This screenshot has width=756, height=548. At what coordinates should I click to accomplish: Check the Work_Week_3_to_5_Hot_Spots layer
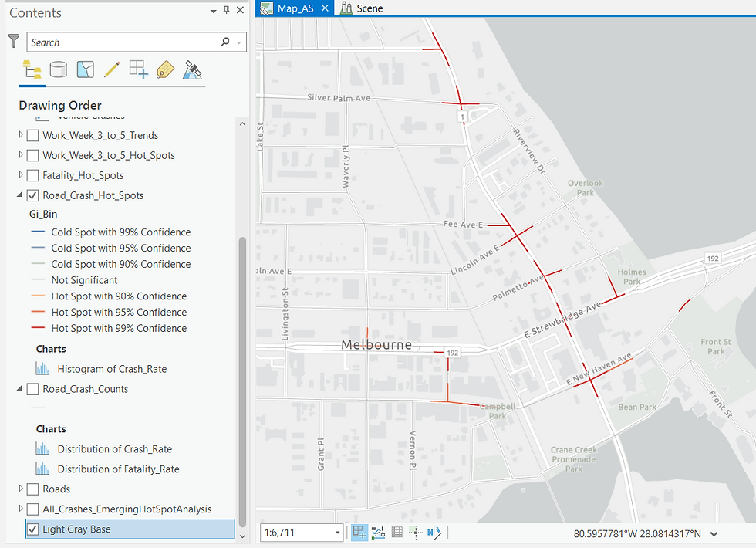tap(32, 156)
